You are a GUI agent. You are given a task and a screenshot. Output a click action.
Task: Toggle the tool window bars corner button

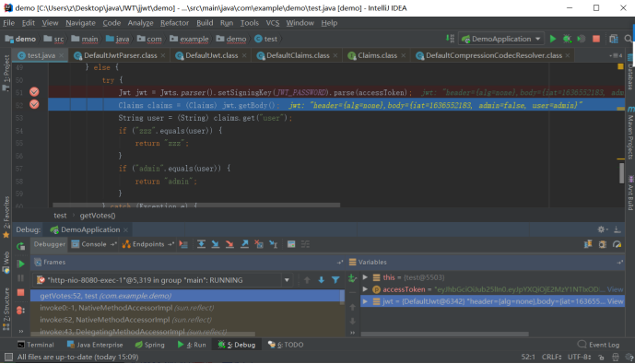[x=8, y=357]
